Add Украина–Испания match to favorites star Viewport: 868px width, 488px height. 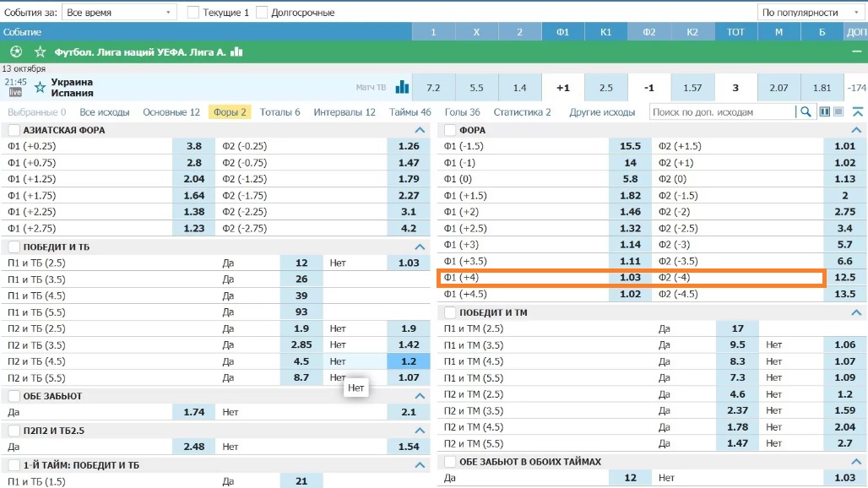[x=40, y=87]
